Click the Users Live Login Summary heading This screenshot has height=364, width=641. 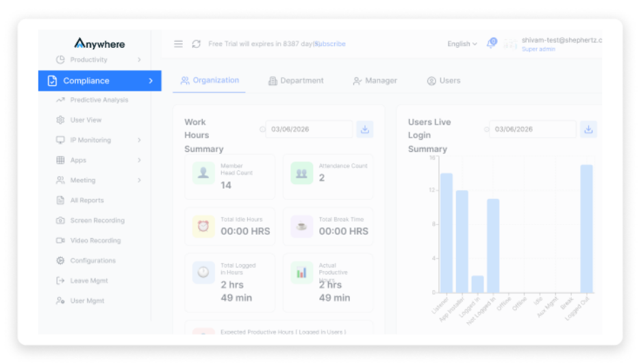[429, 135]
